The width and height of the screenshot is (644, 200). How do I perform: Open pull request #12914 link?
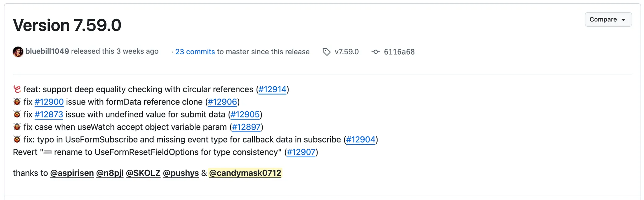(x=272, y=89)
